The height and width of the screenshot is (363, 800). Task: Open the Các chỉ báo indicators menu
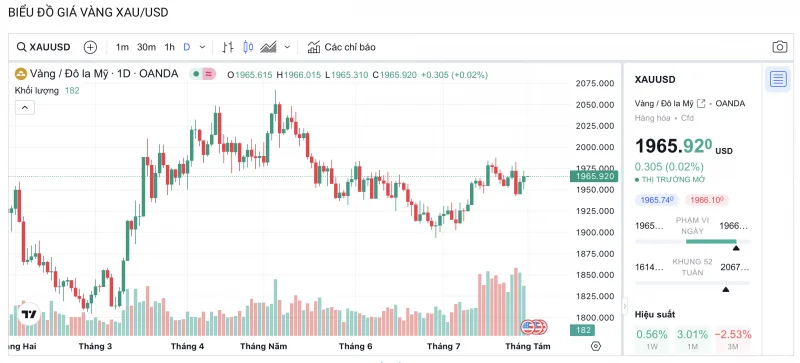click(x=341, y=47)
